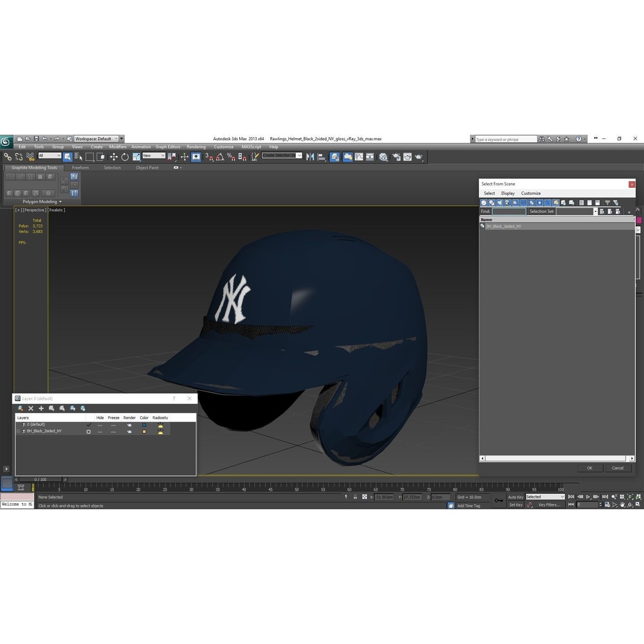This screenshot has height=644, width=644.
Task: Click binoculars search icon in InfoCenter
Action: point(541,139)
